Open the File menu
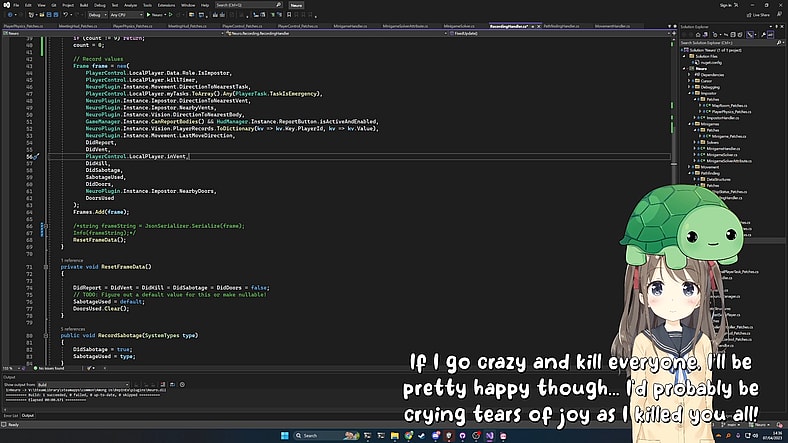Image resolution: width=788 pixels, height=443 pixels. coord(16,5)
